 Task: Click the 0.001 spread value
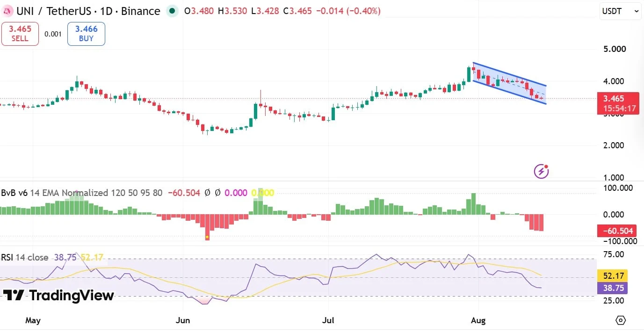(x=53, y=34)
